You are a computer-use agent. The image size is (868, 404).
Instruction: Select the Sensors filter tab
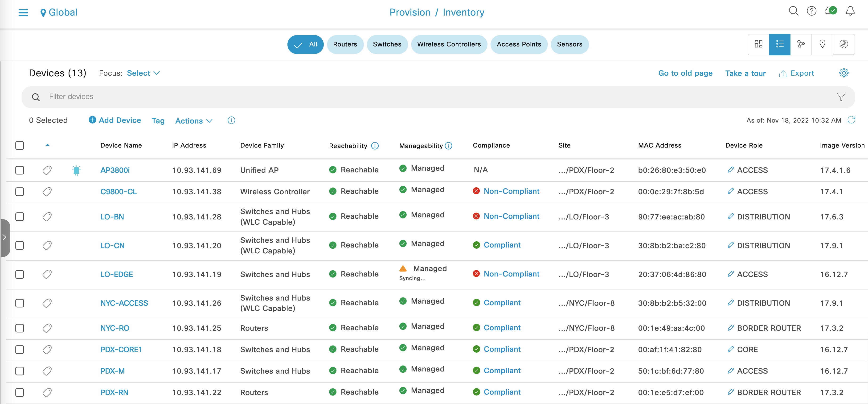point(569,44)
